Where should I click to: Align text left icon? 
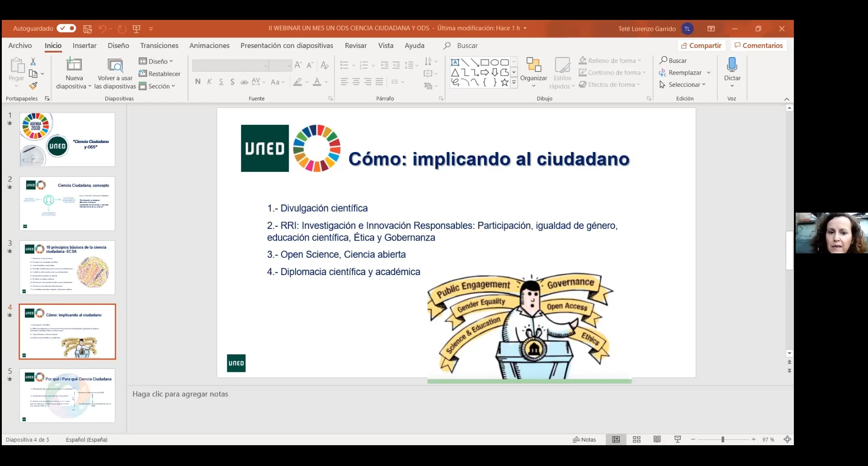[x=344, y=82]
